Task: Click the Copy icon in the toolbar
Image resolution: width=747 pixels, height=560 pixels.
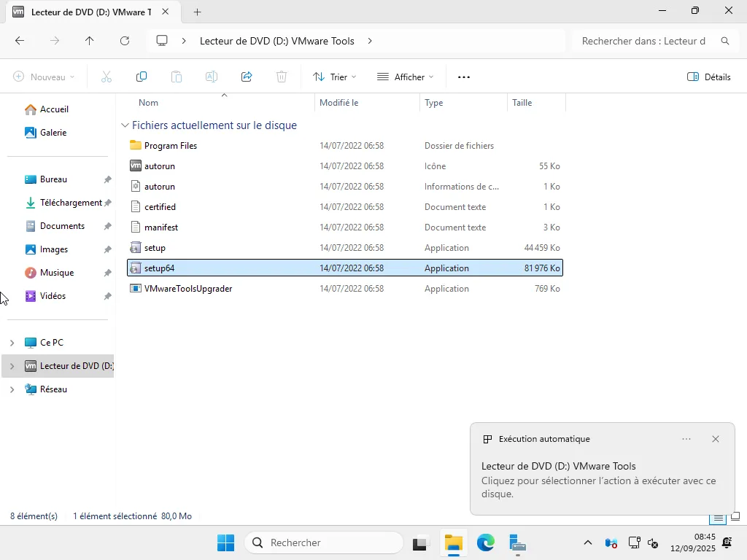Action: coord(142,77)
